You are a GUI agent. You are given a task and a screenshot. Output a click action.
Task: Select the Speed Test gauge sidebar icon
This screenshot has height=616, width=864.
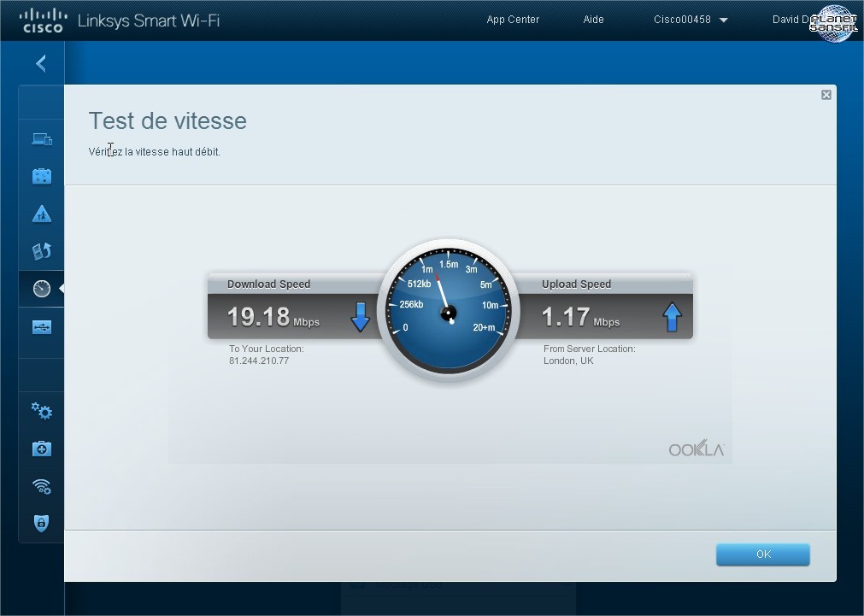click(42, 288)
